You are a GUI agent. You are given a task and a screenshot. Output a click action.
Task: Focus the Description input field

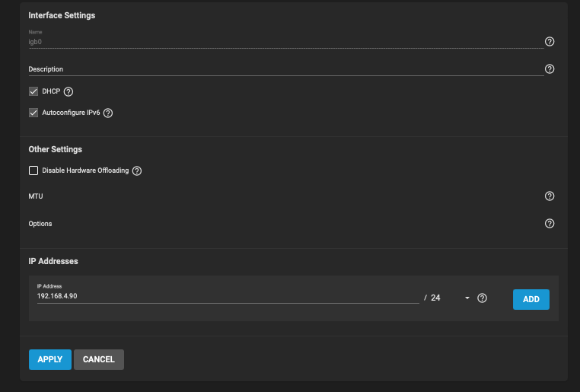tap(286, 69)
